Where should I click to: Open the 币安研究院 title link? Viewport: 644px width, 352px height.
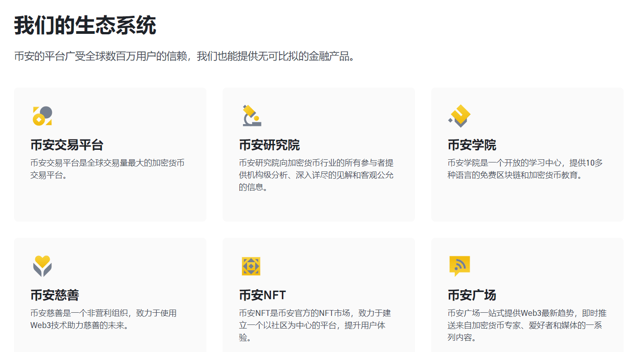[x=269, y=145]
